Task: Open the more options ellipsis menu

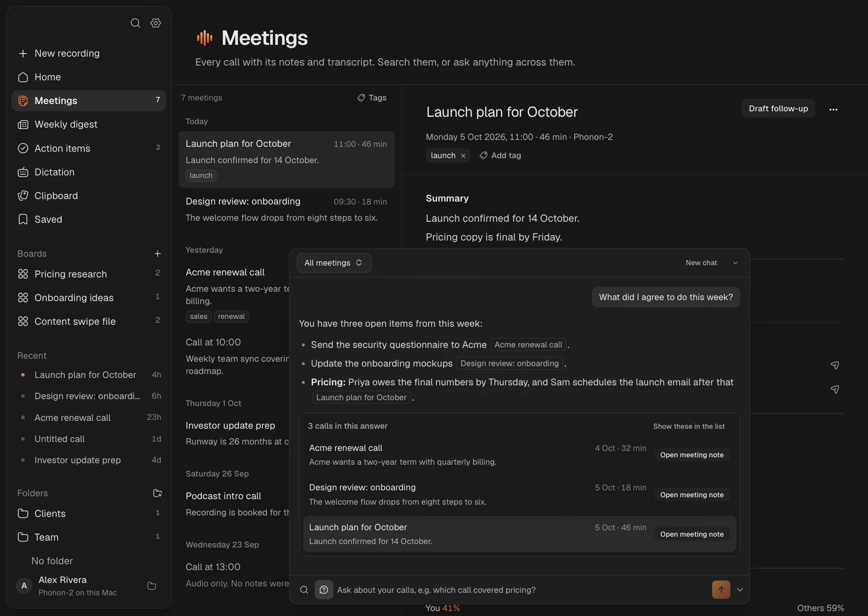Action: (833, 109)
